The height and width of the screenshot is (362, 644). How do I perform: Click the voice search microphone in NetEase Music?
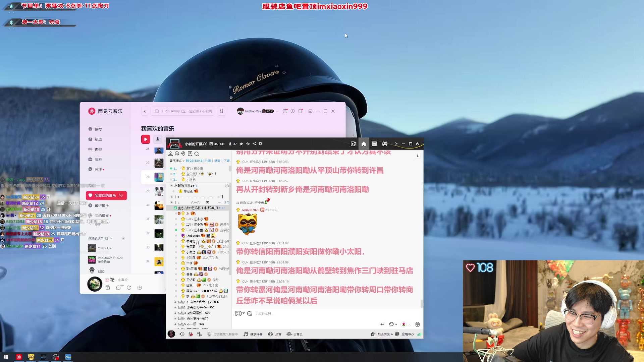click(x=221, y=111)
